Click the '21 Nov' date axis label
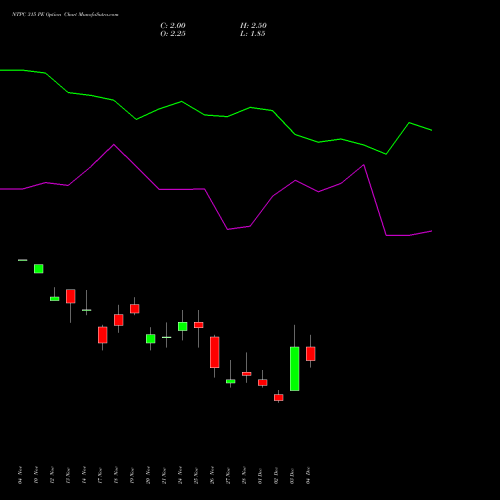500x500 pixels. pos(164,475)
